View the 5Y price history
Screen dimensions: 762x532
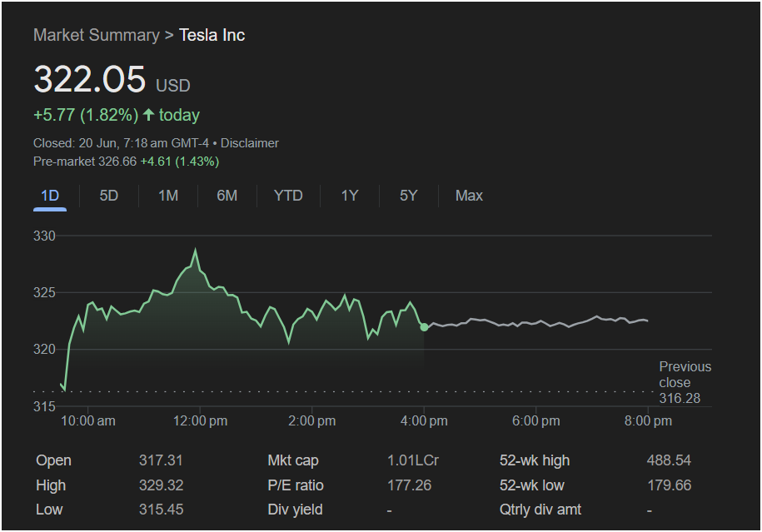click(408, 196)
